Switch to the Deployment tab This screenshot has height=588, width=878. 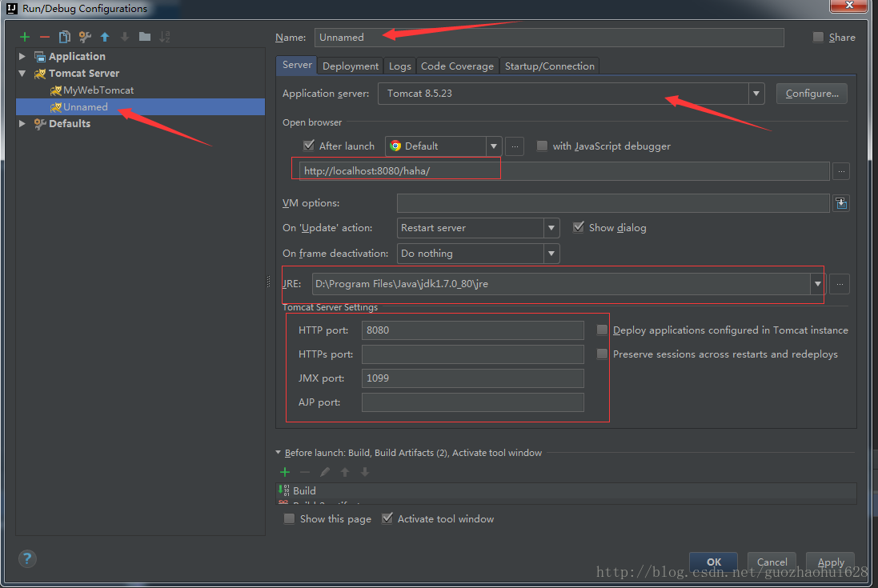click(x=351, y=66)
